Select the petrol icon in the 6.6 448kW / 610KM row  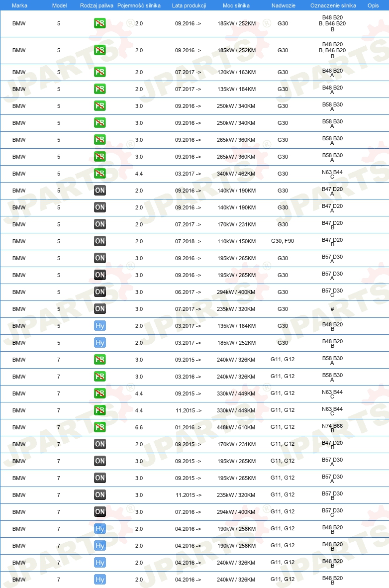pyautogui.click(x=100, y=427)
